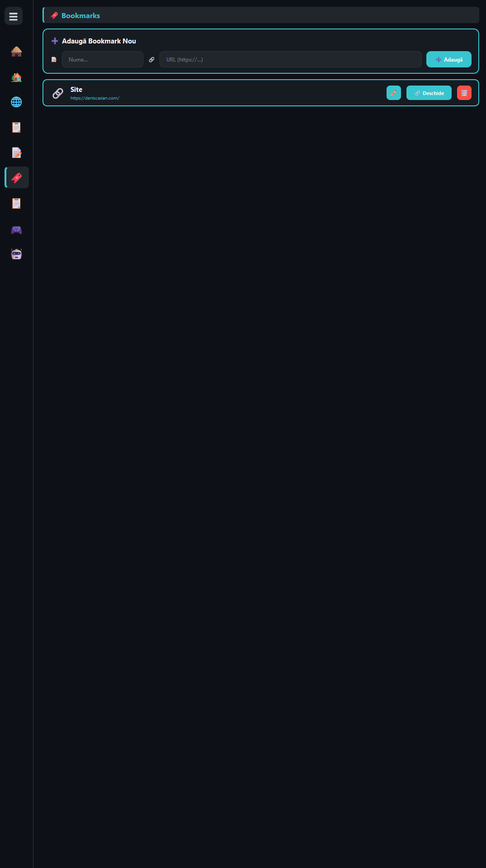Viewport: 486px width, 868px height.
Task: Delete the Site bookmark with trash button
Action: tap(464, 93)
